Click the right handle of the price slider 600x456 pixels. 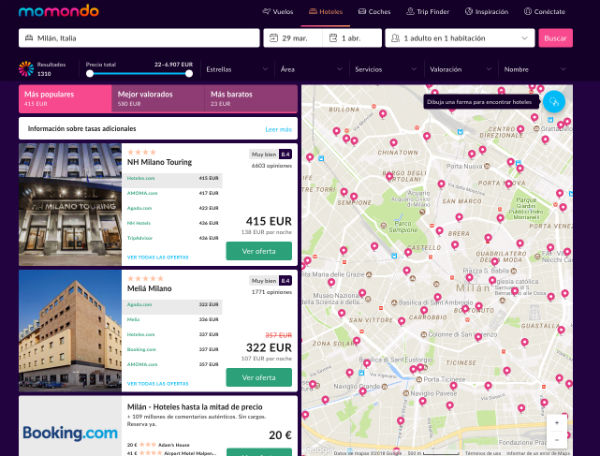[189, 73]
